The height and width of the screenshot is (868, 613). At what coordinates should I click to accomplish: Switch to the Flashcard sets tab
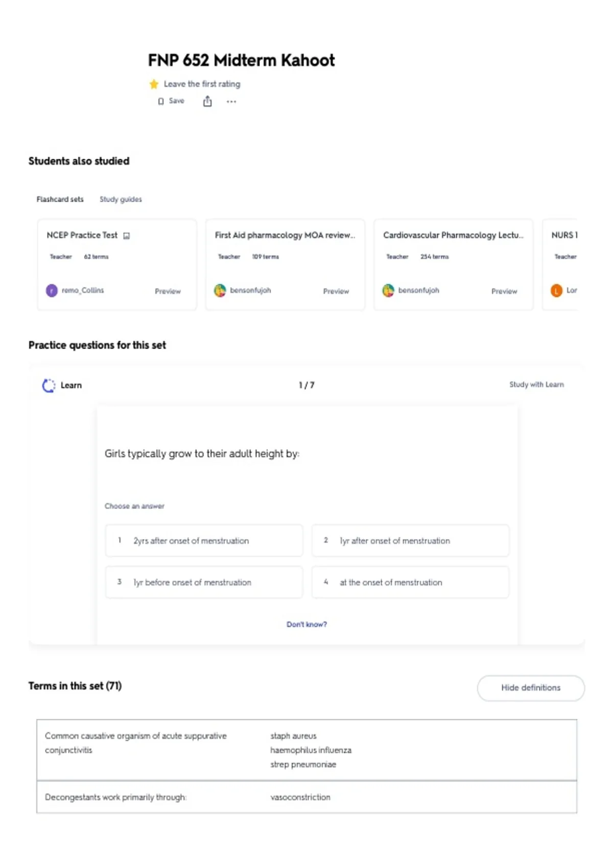(x=60, y=199)
